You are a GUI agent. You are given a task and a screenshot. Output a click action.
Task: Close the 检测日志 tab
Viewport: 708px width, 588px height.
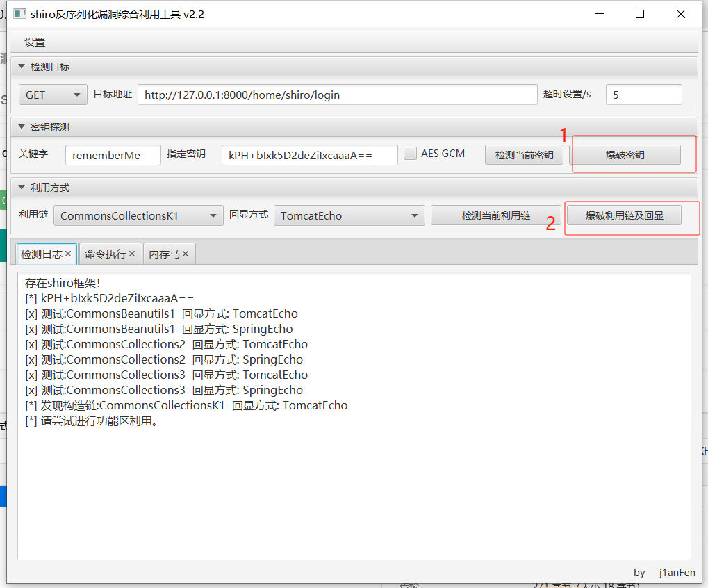[x=67, y=254]
